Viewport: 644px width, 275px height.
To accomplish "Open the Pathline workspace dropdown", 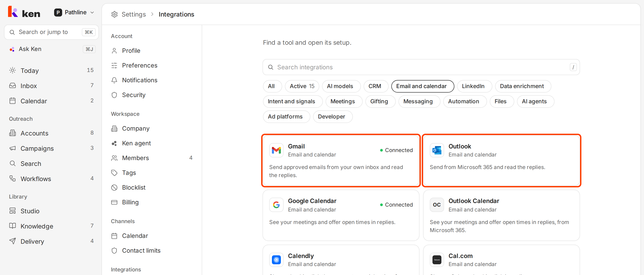I will pyautogui.click(x=74, y=12).
